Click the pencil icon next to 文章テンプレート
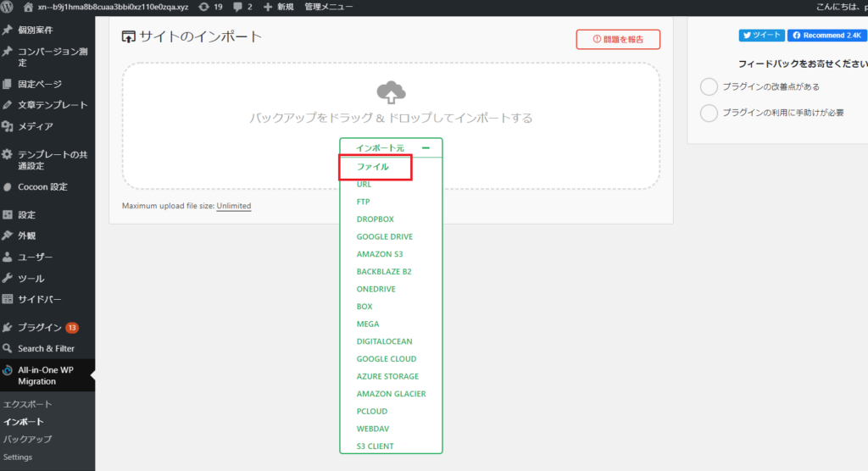Screen dimensions: 868x471 click(7, 104)
